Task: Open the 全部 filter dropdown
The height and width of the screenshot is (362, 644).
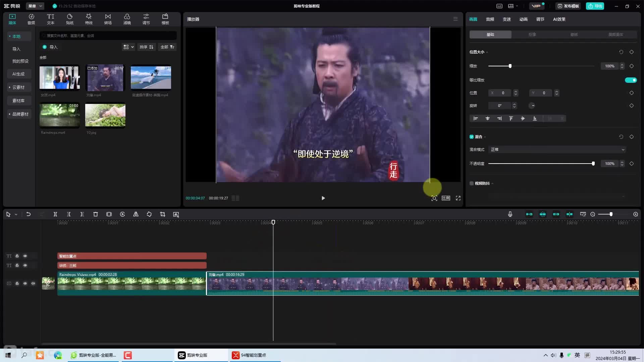Action: coord(167,47)
